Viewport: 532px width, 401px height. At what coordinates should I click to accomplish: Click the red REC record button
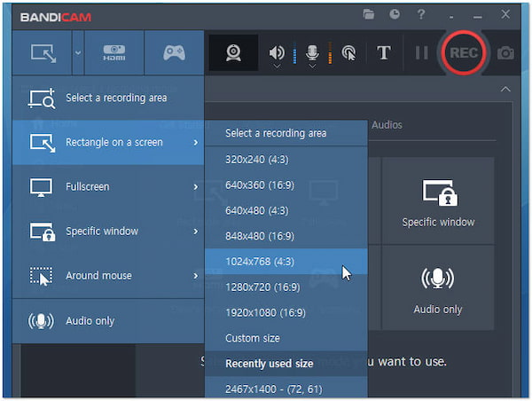point(464,53)
